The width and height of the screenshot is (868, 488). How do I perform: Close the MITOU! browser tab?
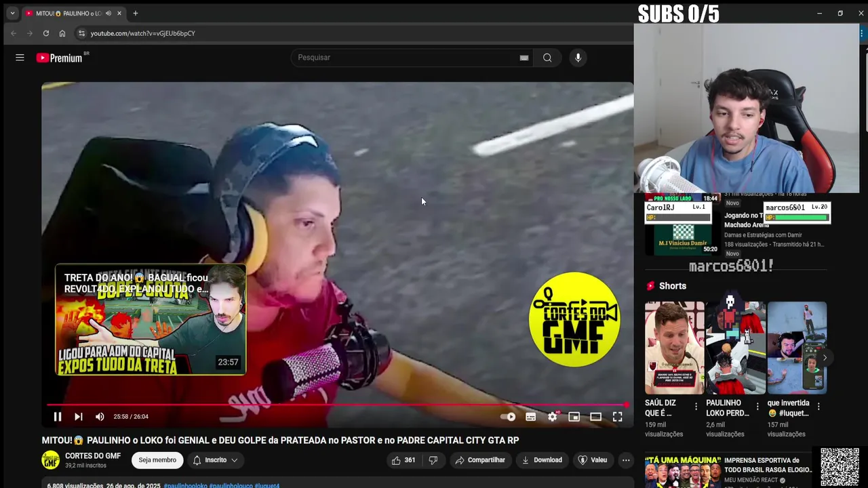[119, 13]
